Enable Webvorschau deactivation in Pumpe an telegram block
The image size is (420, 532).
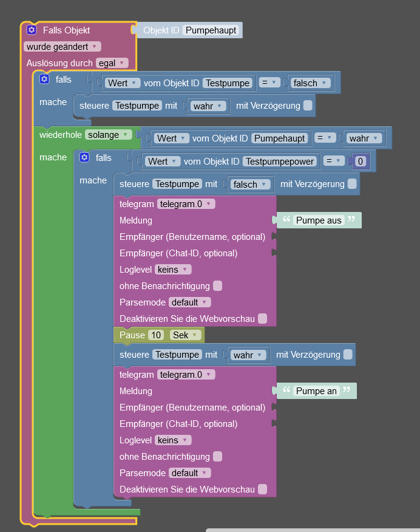click(262, 489)
